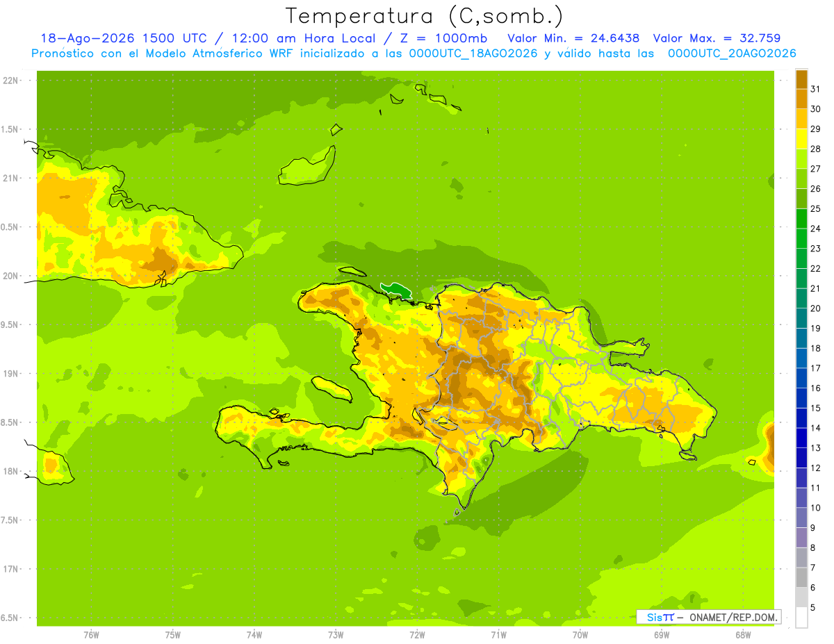Click the longitude axis label "68W"
834x644 pixels.
click(x=743, y=635)
